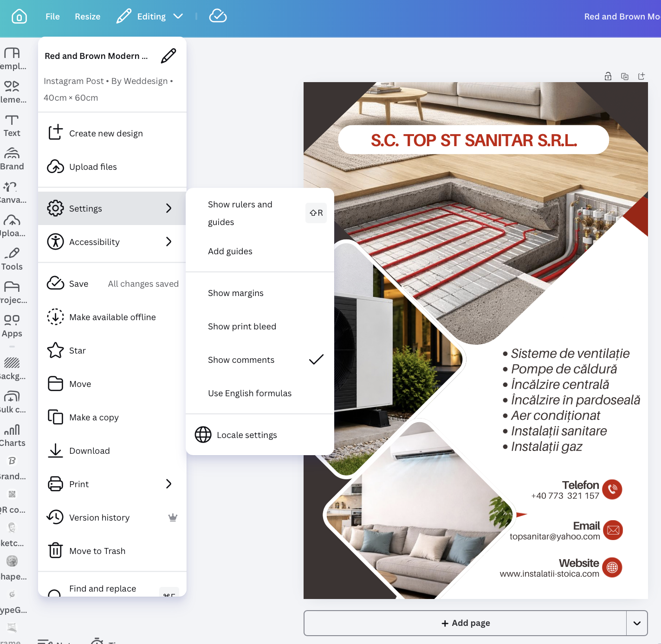
Task: Toggle Use English formulas
Action: coord(260,393)
